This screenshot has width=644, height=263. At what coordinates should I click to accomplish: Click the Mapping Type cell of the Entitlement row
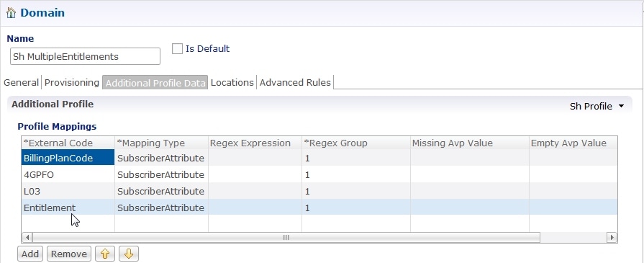(161, 208)
